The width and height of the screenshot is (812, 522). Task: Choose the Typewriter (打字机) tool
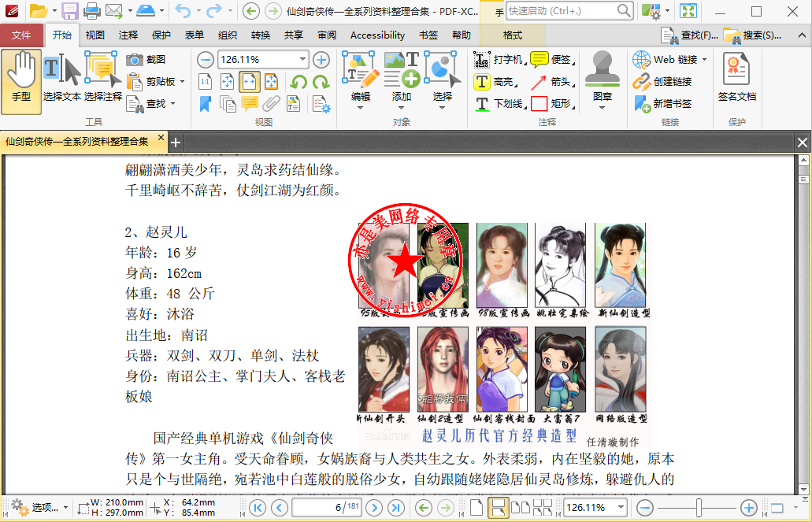(x=499, y=60)
